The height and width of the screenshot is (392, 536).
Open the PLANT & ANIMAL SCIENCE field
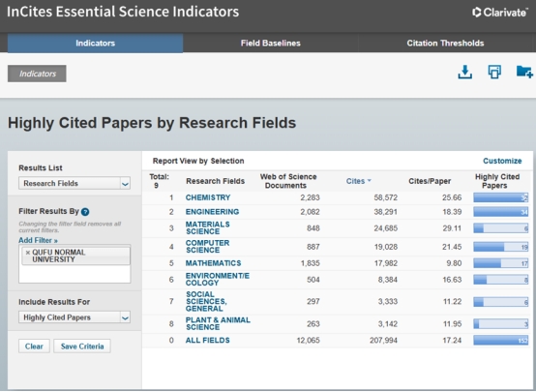[x=218, y=323]
